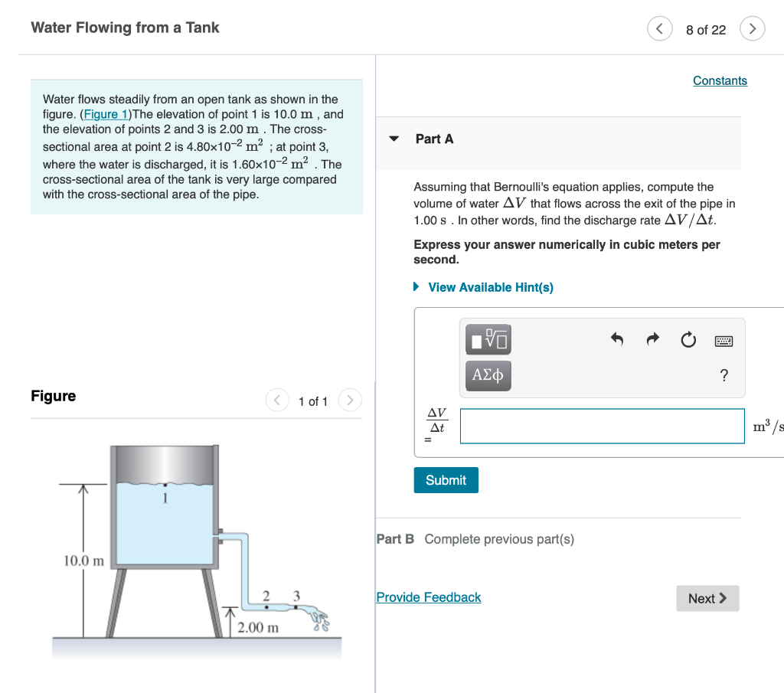This screenshot has width=784, height=693.
Task: Open the math templates palette in the equation editor
Action: [488, 339]
